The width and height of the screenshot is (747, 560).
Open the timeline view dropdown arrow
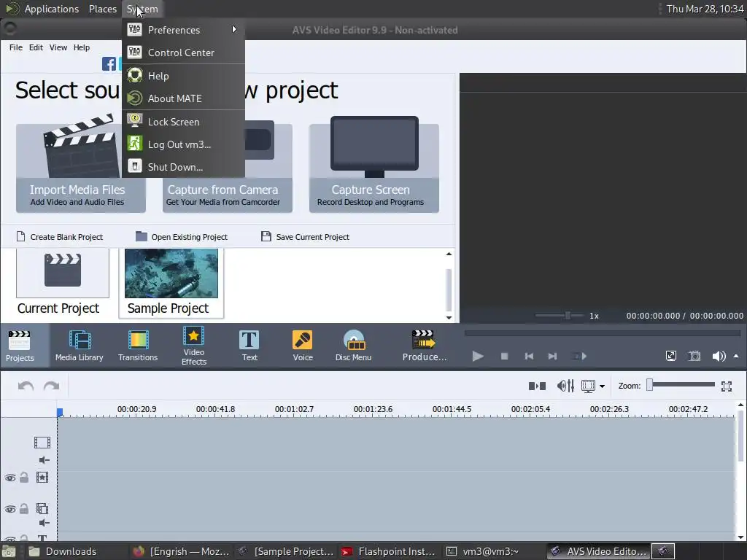click(x=602, y=386)
